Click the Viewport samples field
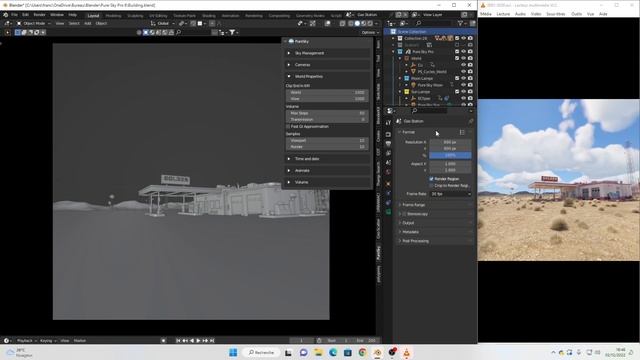 click(x=327, y=140)
